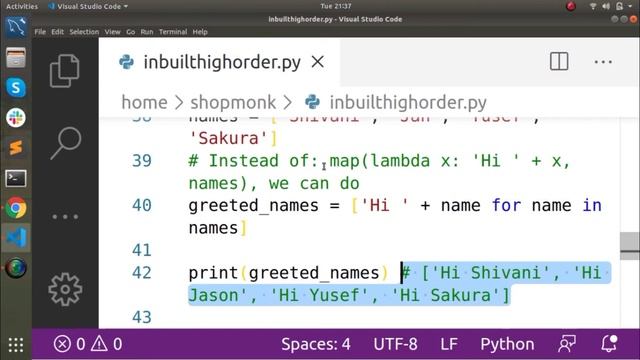Click the warnings triangle in status bar
Viewport: 640px width, 360px height.
point(99,344)
